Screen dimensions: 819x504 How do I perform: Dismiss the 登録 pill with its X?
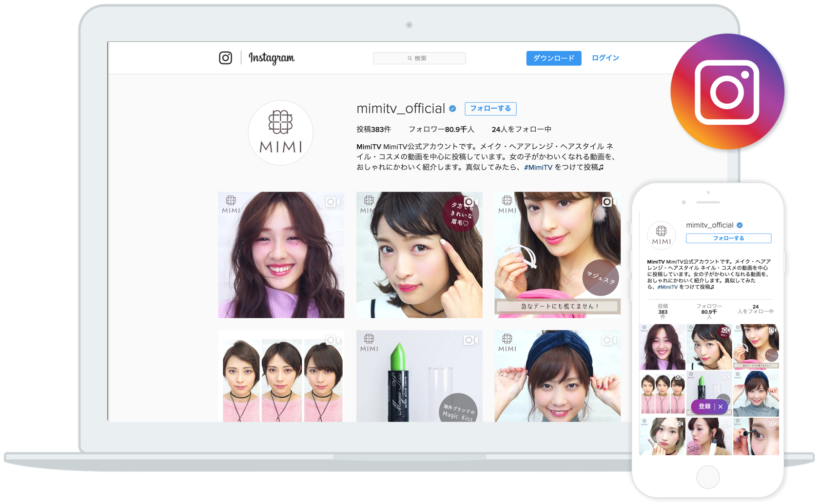point(721,407)
